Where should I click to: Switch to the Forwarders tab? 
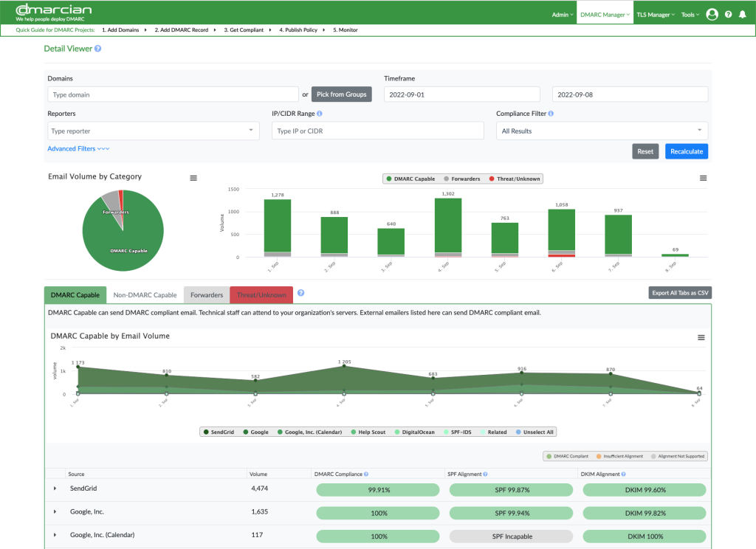tap(207, 295)
